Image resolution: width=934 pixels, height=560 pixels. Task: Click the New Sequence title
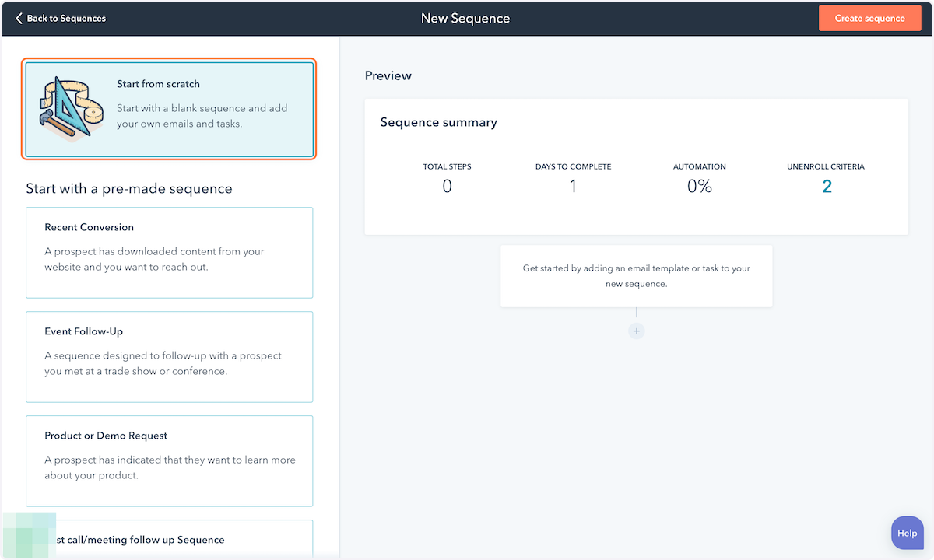(x=465, y=18)
